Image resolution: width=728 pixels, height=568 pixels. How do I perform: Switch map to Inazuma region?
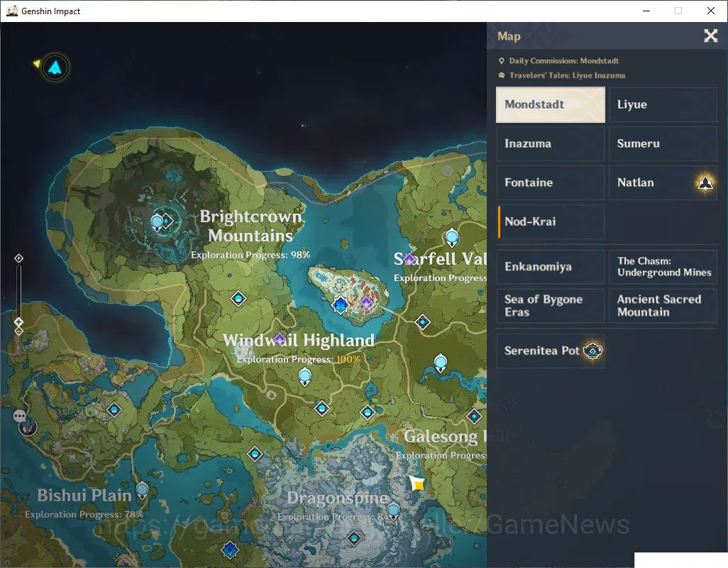550,143
